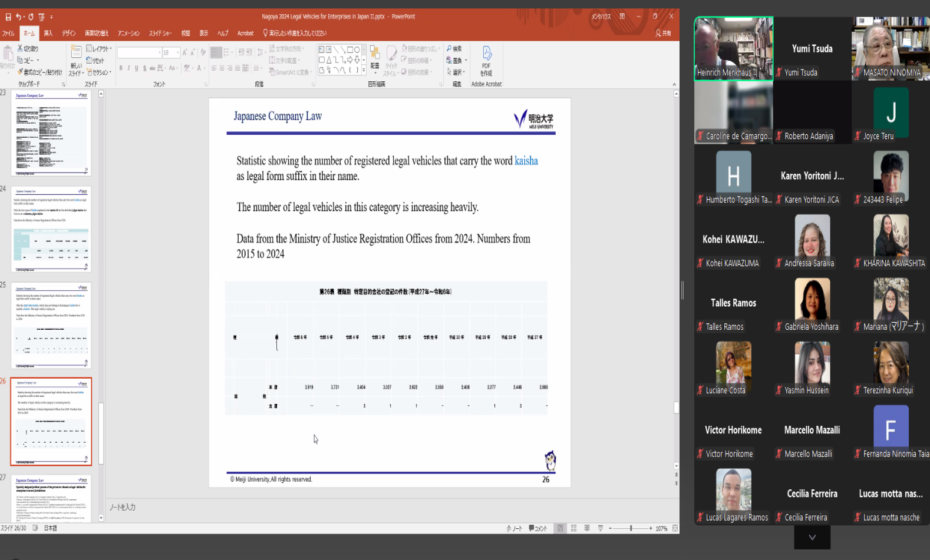
Task: Open 図形の塗りつぶし (Shape Fill) color menu
Action: click(x=421, y=49)
